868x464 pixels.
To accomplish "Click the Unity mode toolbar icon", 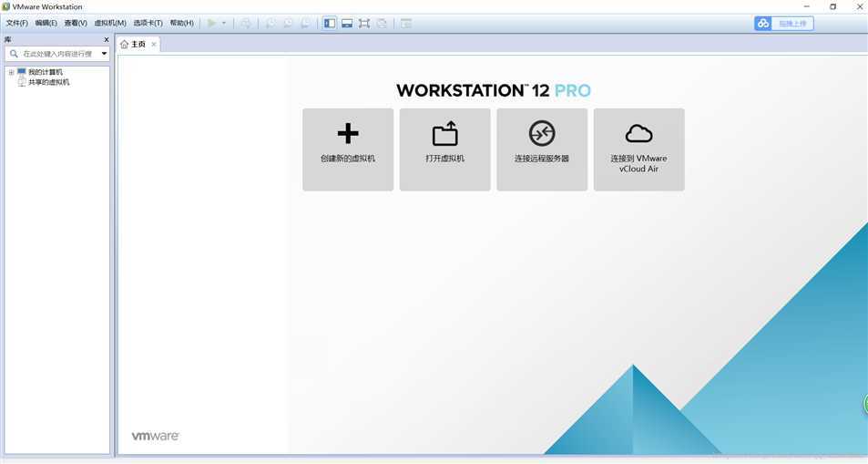I will [x=382, y=24].
